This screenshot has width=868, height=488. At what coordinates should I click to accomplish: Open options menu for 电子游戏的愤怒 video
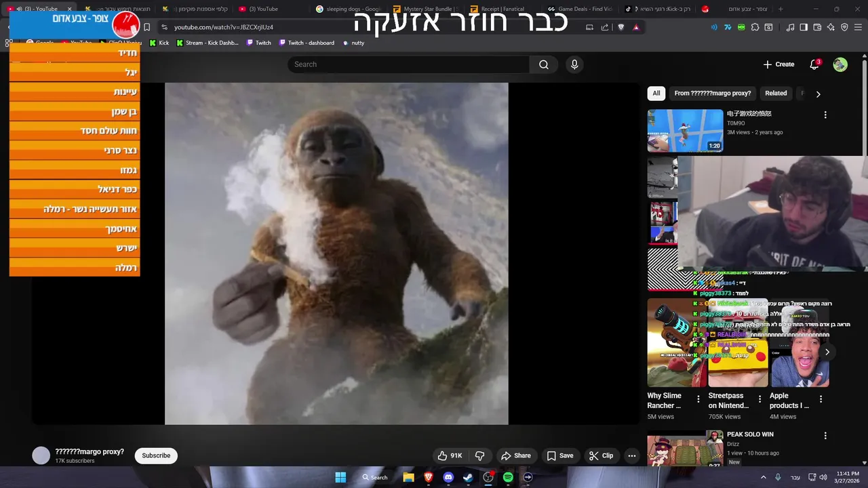(825, 115)
